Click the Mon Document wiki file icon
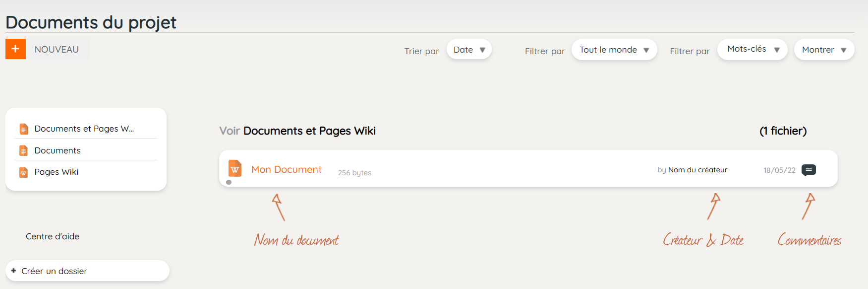This screenshot has width=868, height=289. tap(235, 168)
